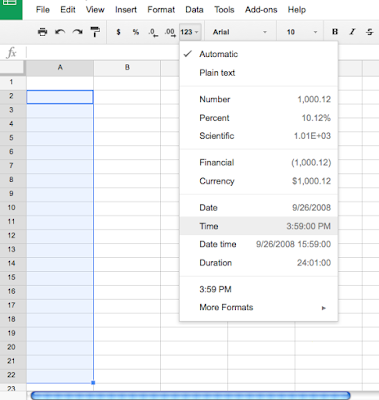
Task: Select column A header
Action: [60, 68]
